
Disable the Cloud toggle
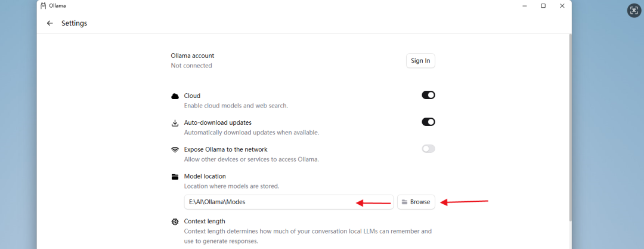tap(428, 95)
